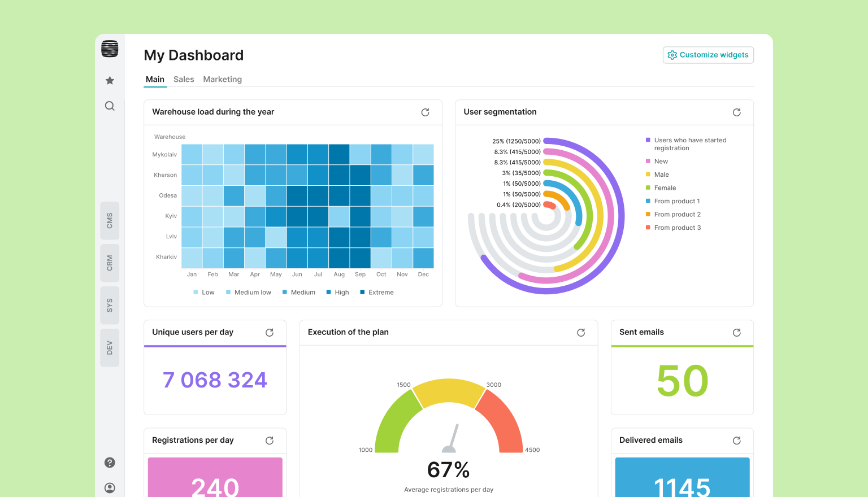Viewport: 868px width, 497px height.
Task: Refresh the Execution of the plan widget
Action: [x=580, y=333]
